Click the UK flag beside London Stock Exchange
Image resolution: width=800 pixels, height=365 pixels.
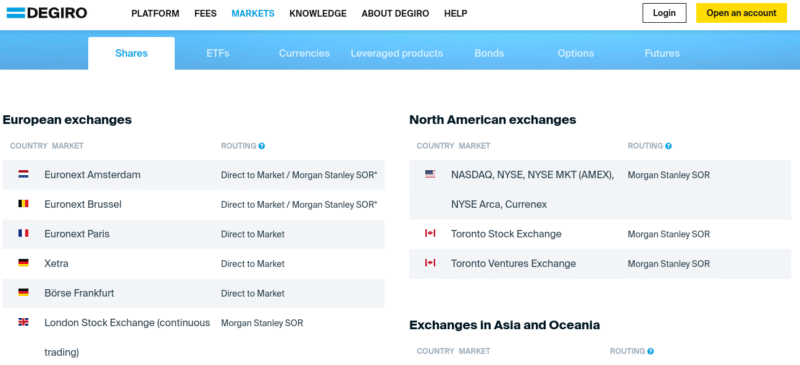(x=23, y=322)
